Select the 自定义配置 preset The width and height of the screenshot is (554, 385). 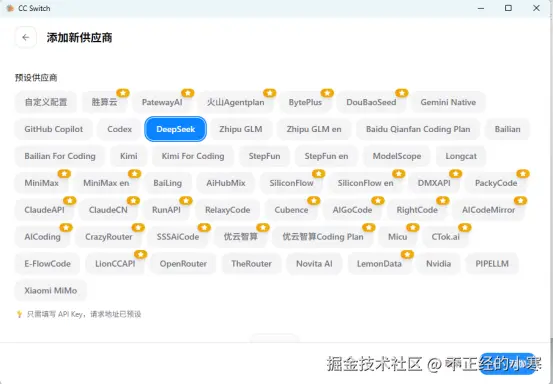[46, 102]
